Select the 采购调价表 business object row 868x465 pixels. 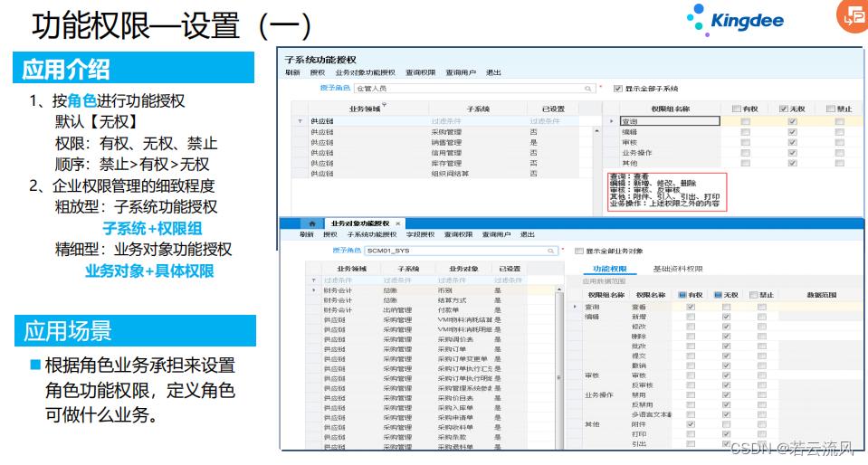(430, 339)
